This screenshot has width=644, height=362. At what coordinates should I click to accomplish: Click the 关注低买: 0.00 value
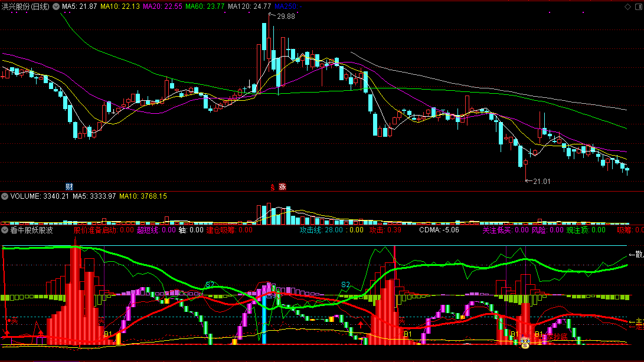click(x=505, y=230)
